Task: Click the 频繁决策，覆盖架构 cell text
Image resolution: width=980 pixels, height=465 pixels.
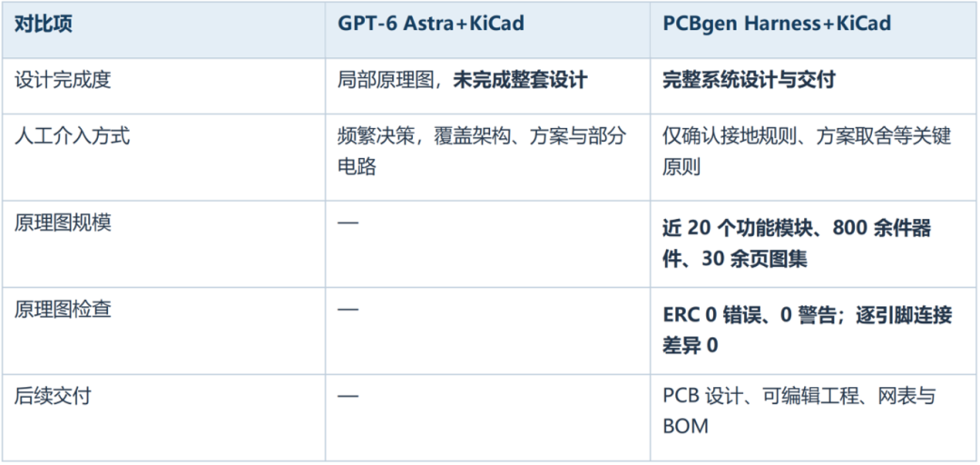Action: [481, 152]
